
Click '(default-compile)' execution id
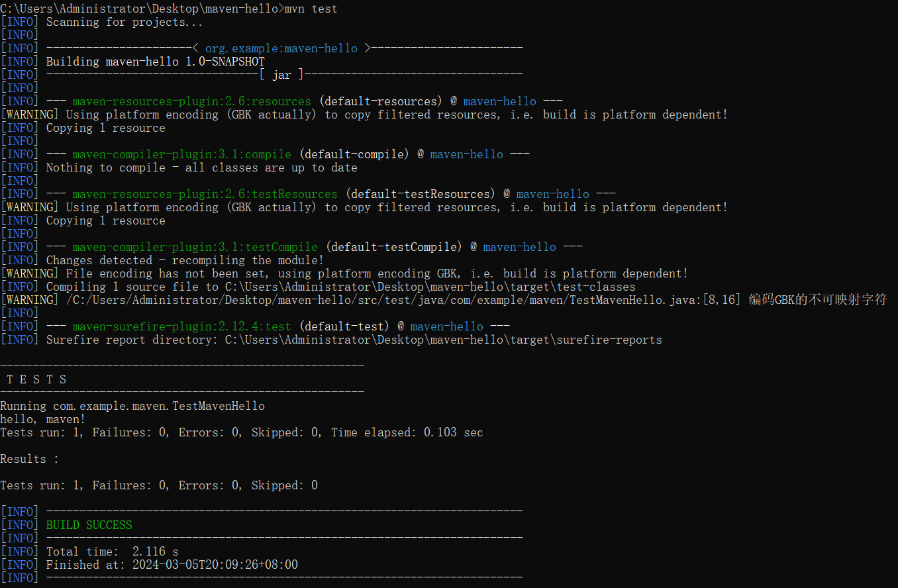tap(354, 154)
